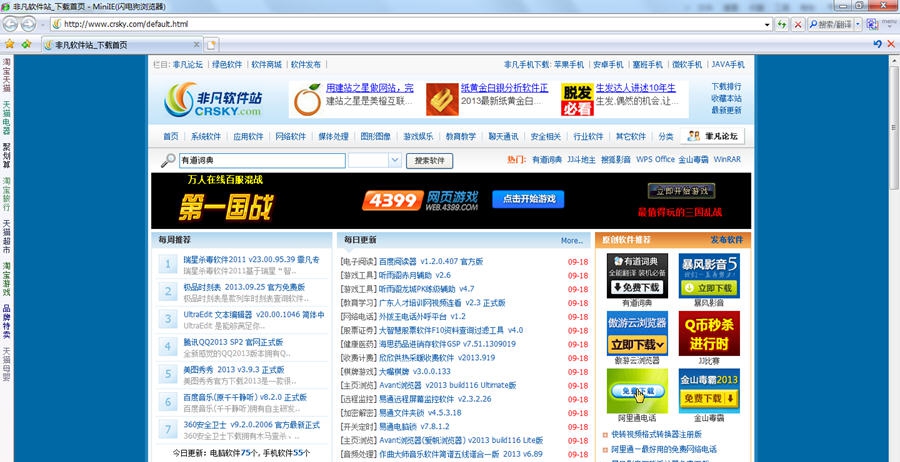
Task: Open weekly pick 7 360安全卫士
Action: [251, 425]
